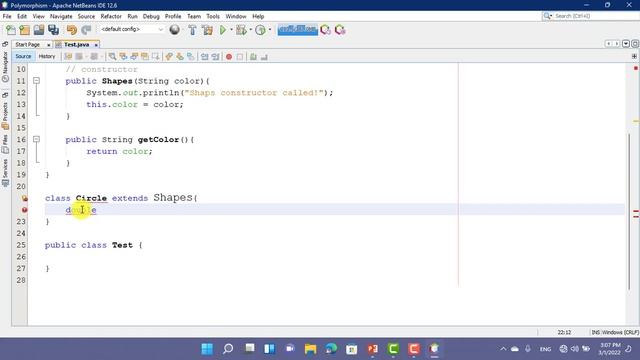Click the Search (Ctrl+I) input field
This screenshot has width=640, height=360.
(x=595, y=16)
